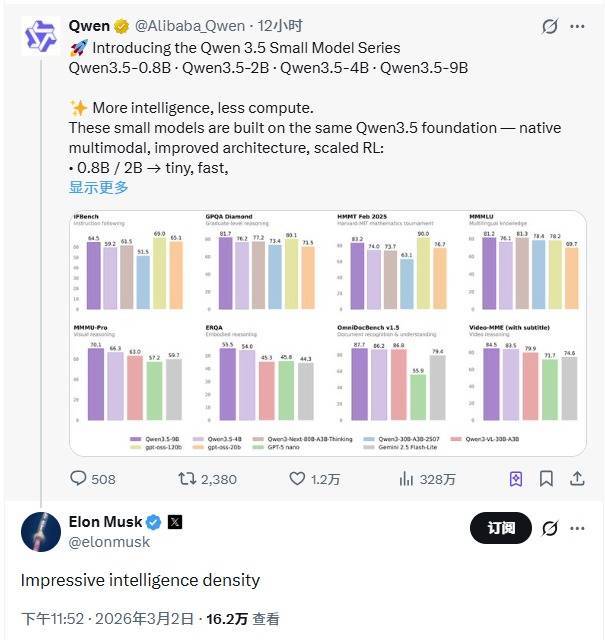Repost the Qwen tweet with 2,380 reposts

(186, 479)
